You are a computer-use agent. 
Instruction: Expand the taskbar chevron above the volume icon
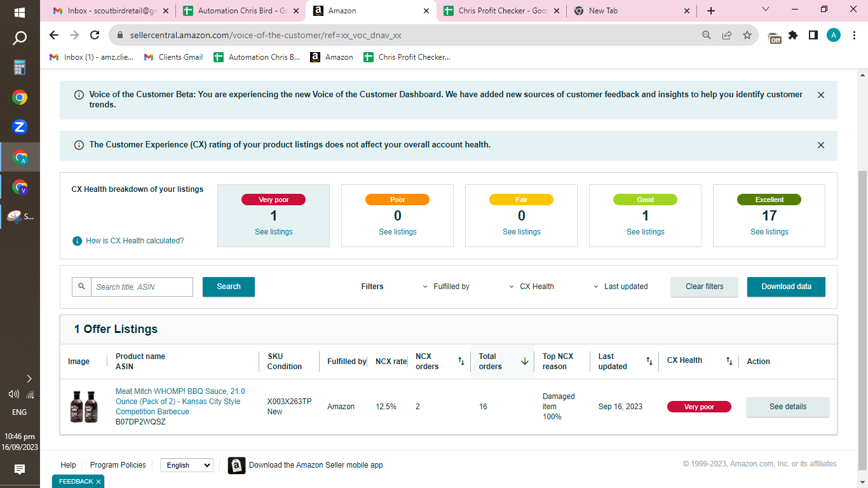[29, 379]
